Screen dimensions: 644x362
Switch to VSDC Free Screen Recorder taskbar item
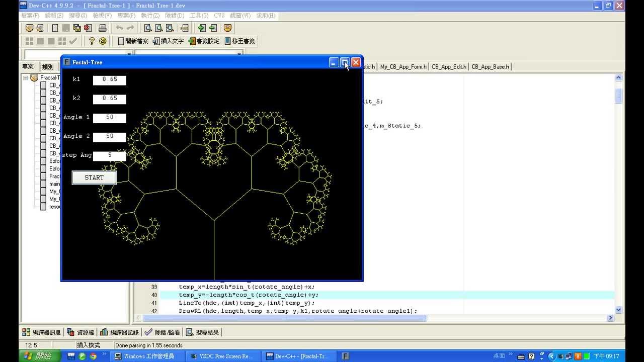pyautogui.click(x=224, y=356)
